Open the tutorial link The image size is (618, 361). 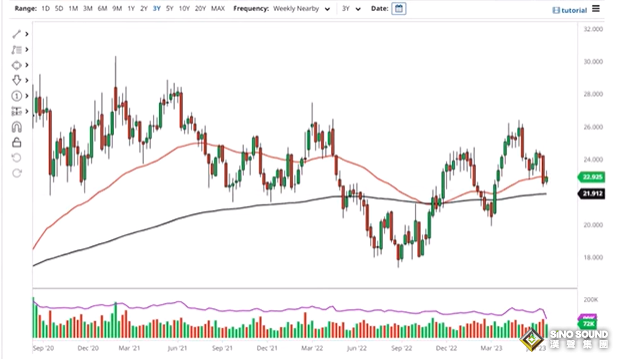pyautogui.click(x=570, y=10)
